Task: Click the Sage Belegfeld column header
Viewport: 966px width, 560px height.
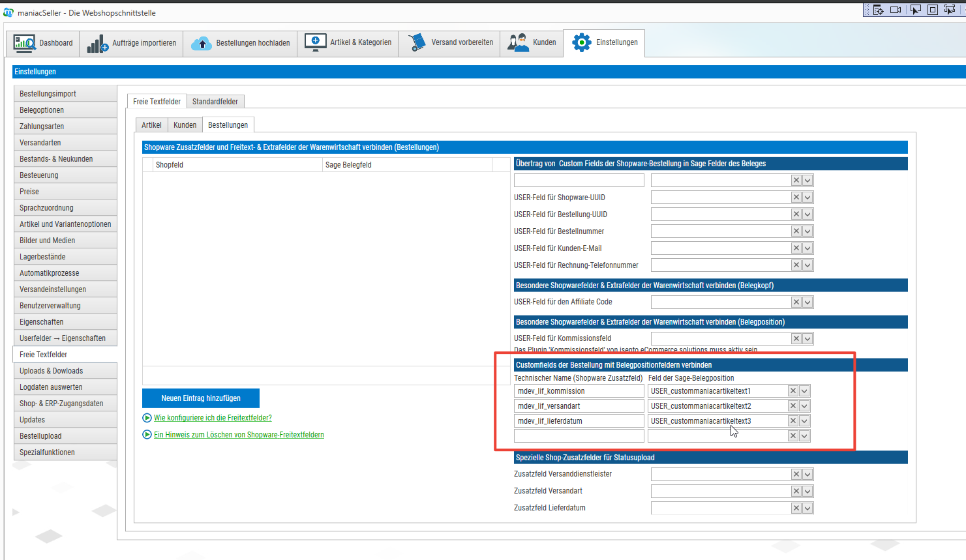Action: point(408,165)
